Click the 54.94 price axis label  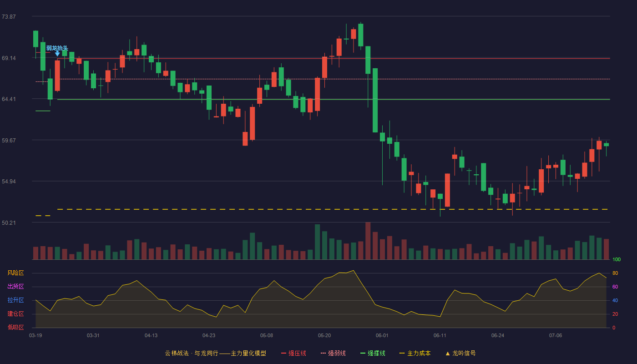[9, 182]
